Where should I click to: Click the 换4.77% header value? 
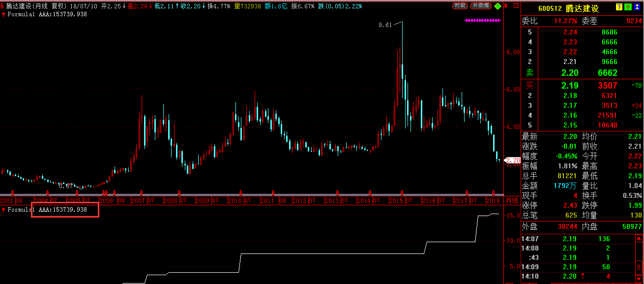pos(219,6)
